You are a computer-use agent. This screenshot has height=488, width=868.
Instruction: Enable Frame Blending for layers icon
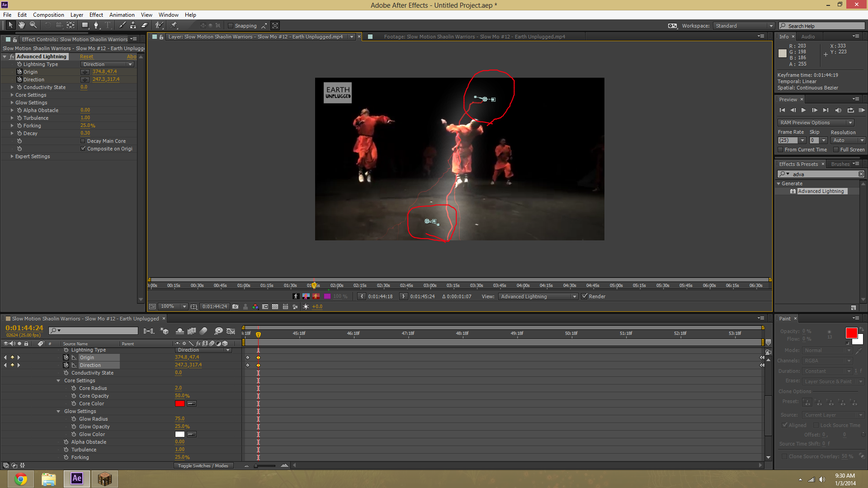[192, 331]
